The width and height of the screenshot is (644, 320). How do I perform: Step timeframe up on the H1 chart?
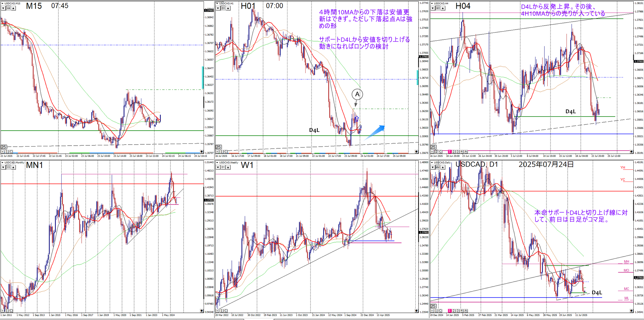[x=229, y=8]
